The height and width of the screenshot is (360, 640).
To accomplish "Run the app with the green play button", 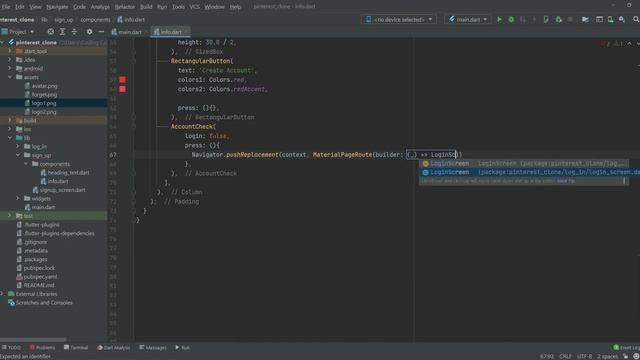I will (x=499, y=19).
